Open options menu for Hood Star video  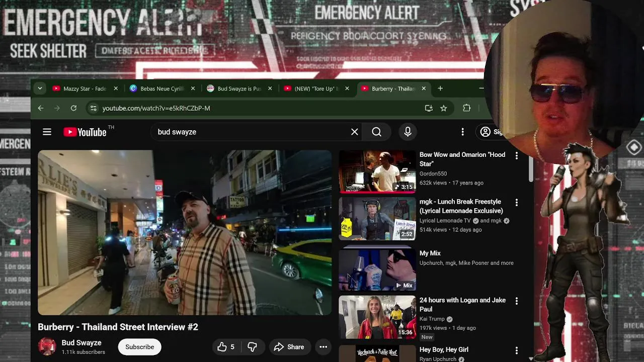tap(516, 156)
